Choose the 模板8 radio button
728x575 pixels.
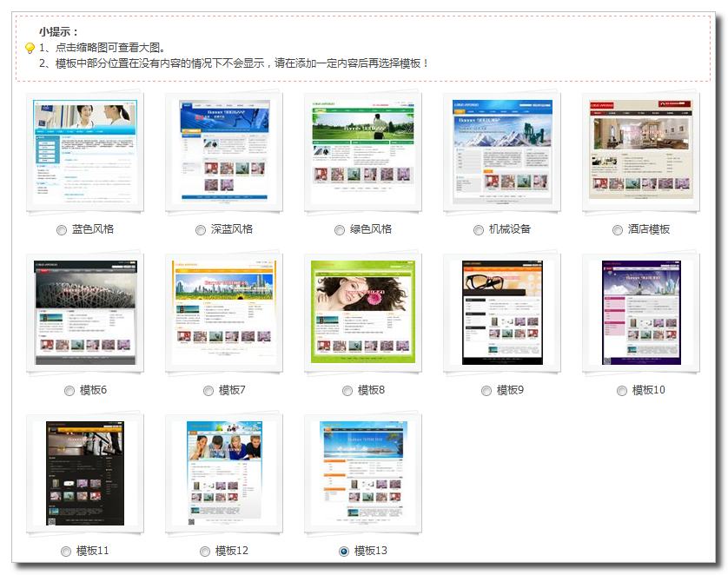point(347,391)
